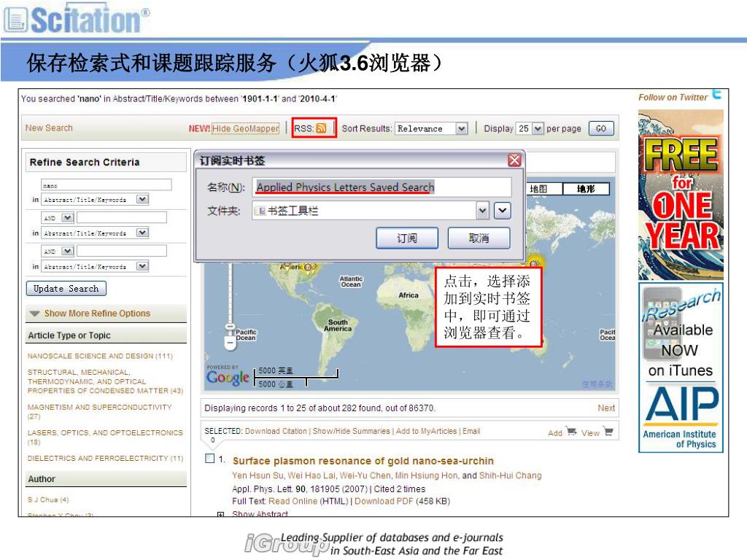Image resolution: width=747 pixels, height=560 pixels.
Task: Filter by Nanoscale Science and Design topic
Action: 100,356
